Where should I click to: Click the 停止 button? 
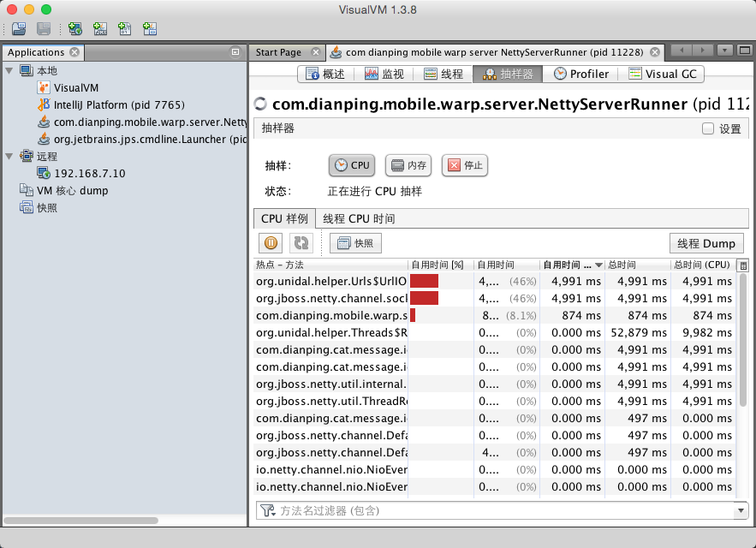(465, 165)
